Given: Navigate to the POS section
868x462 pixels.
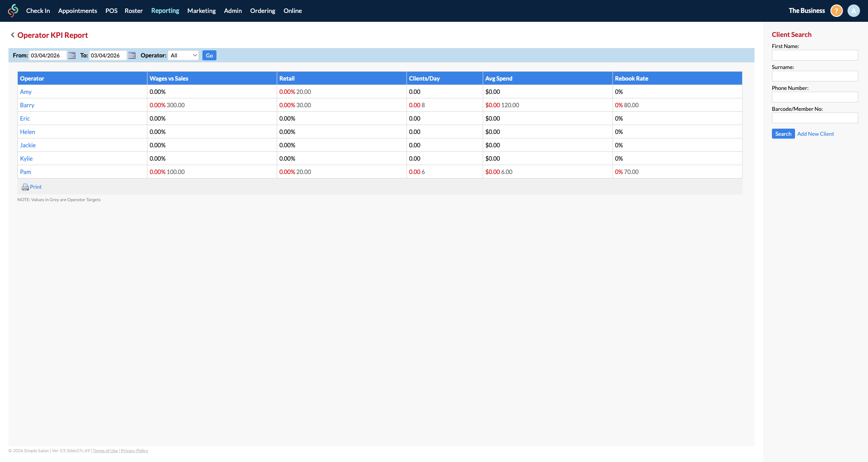Looking at the screenshot, I should (111, 10).
